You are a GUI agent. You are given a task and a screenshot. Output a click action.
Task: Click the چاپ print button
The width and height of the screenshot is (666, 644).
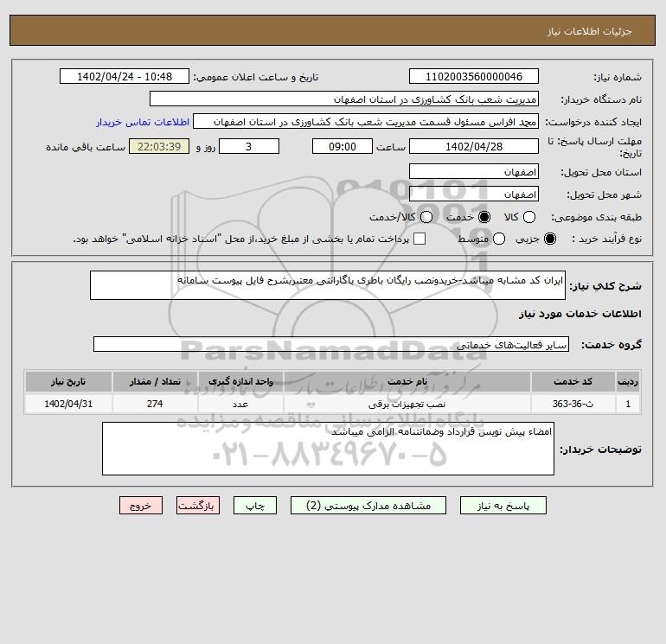[255, 506]
